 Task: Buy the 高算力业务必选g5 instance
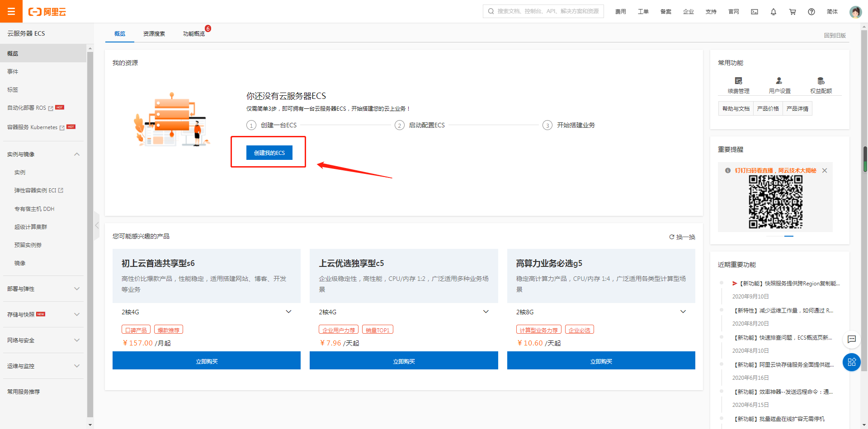click(601, 361)
